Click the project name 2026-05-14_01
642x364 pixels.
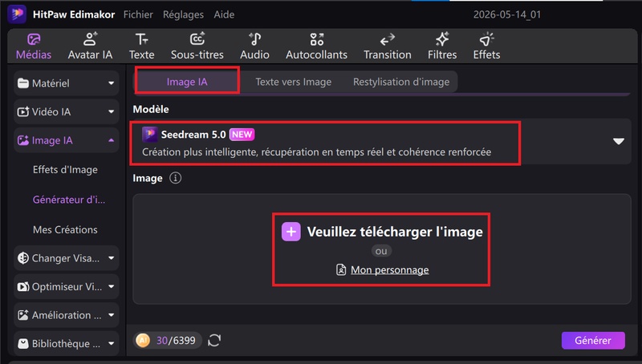pos(507,14)
